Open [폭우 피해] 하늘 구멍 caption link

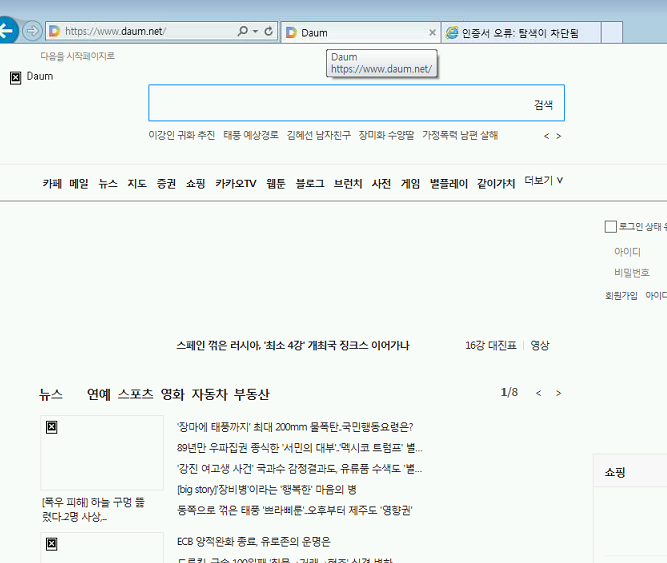[x=93, y=509]
